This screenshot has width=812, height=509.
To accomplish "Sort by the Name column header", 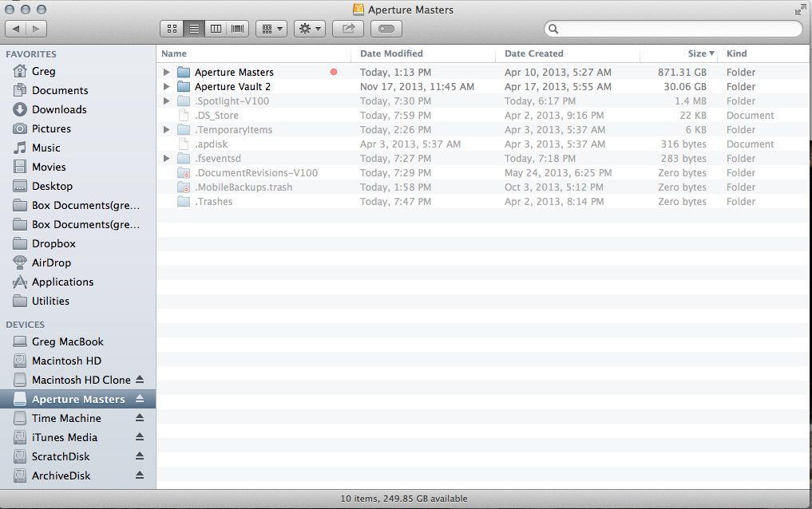I will click(x=254, y=53).
